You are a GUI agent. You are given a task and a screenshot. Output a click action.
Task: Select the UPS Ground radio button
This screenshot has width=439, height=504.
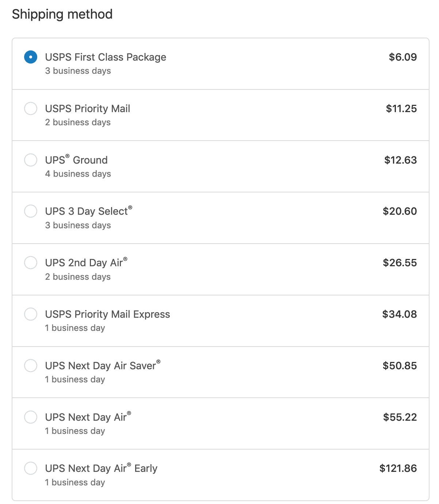(31, 160)
